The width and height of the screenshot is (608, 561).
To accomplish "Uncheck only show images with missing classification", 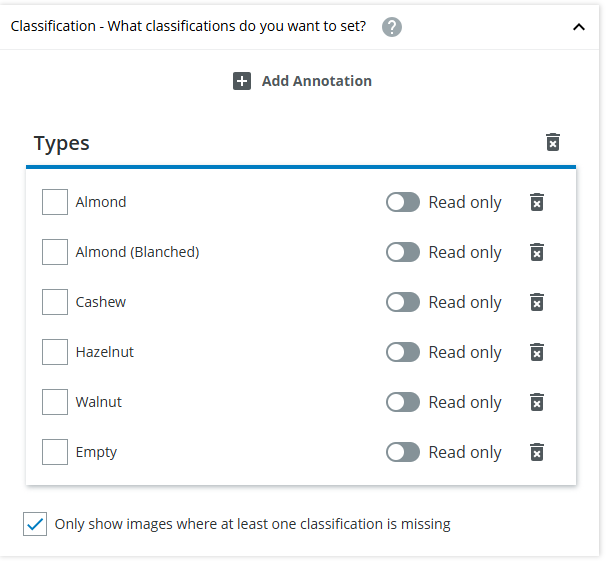I will click(x=35, y=524).
